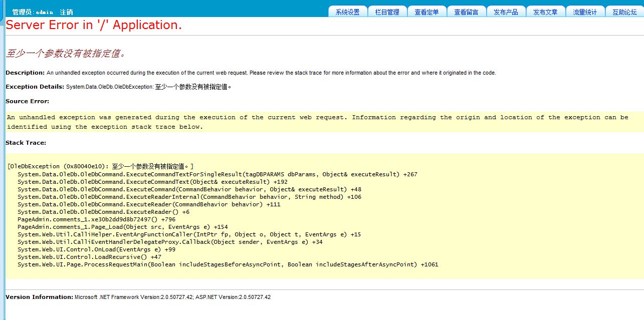Go to the 查看留言 tab
The width and height of the screenshot is (644, 320).
pyautogui.click(x=466, y=12)
